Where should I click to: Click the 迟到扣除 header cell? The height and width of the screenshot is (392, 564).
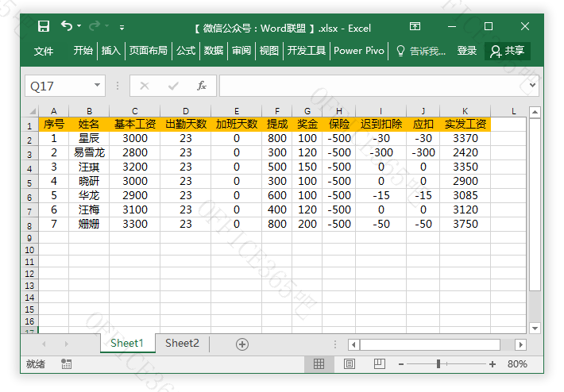point(381,125)
